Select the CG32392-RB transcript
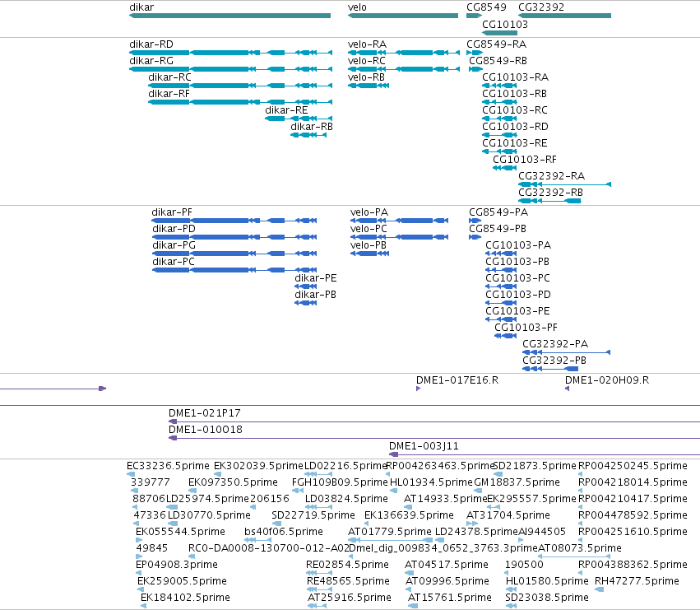700x610 pixels. [549, 201]
